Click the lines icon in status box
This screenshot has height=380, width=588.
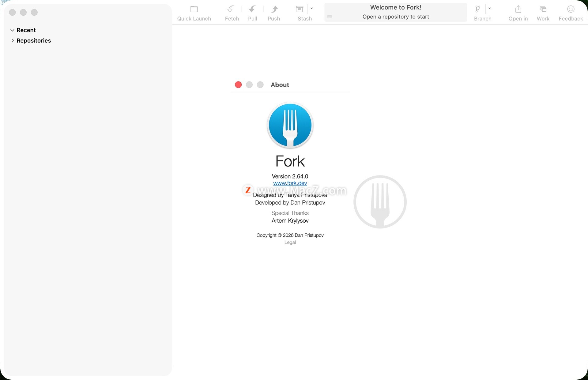click(330, 17)
